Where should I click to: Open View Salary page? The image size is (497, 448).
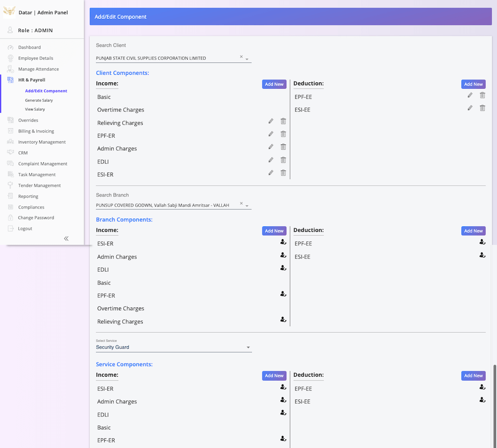(35, 109)
